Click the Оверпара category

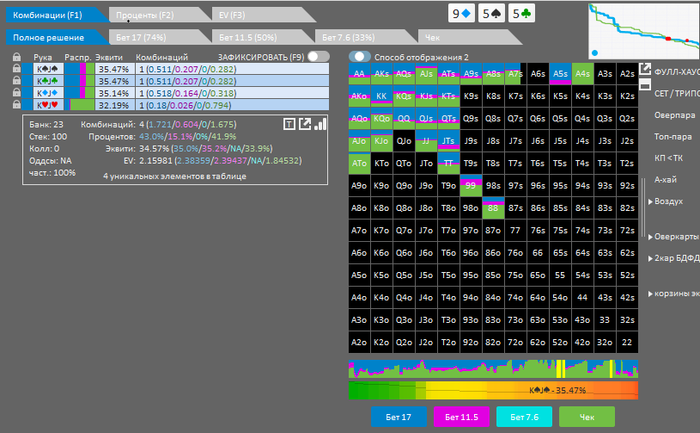pyautogui.click(x=675, y=115)
